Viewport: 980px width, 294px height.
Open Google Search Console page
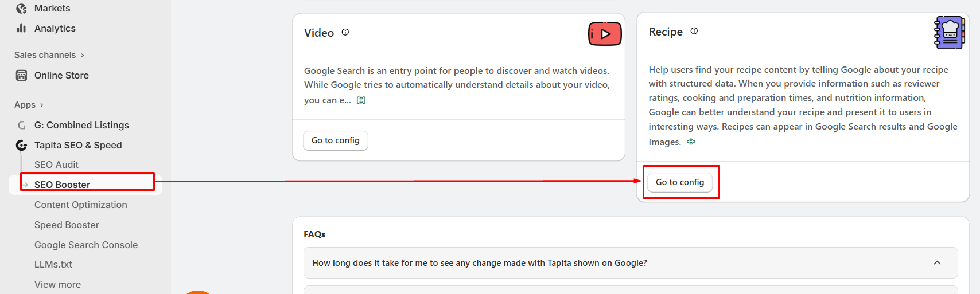click(86, 245)
